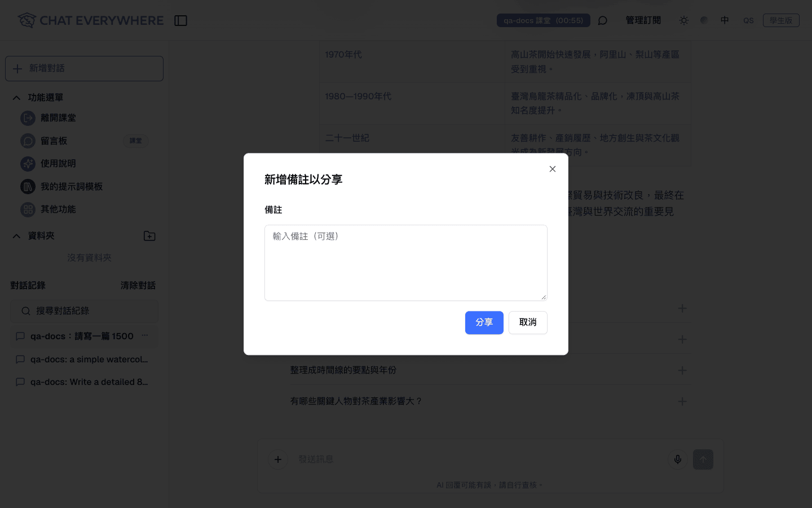The image size is (812, 508).
Task: Click the 1970年代 table cell
Action: tap(412, 62)
